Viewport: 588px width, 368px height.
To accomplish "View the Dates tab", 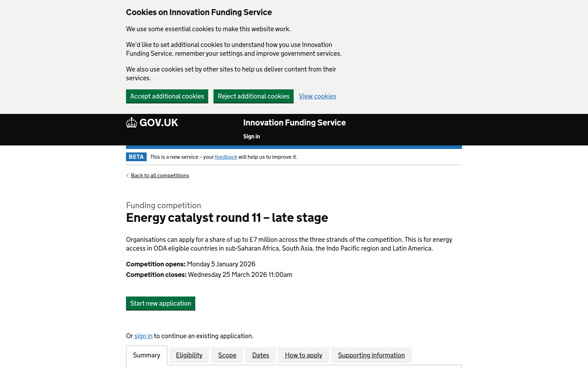I will (261, 355).
